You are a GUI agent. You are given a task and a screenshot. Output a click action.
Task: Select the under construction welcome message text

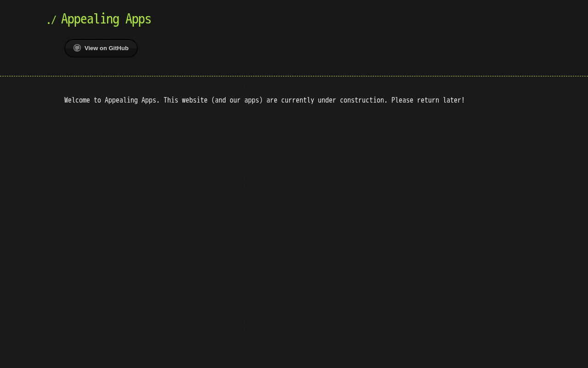pos(265,100)
